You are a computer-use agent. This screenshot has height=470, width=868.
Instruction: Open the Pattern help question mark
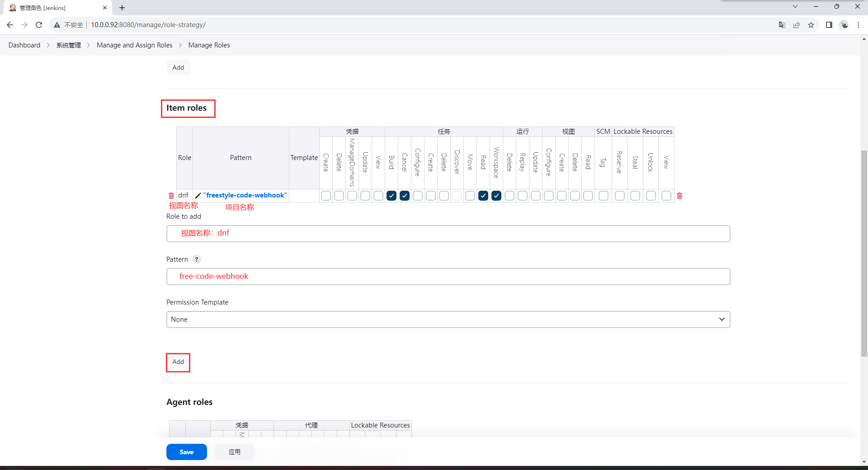[196, 259]
